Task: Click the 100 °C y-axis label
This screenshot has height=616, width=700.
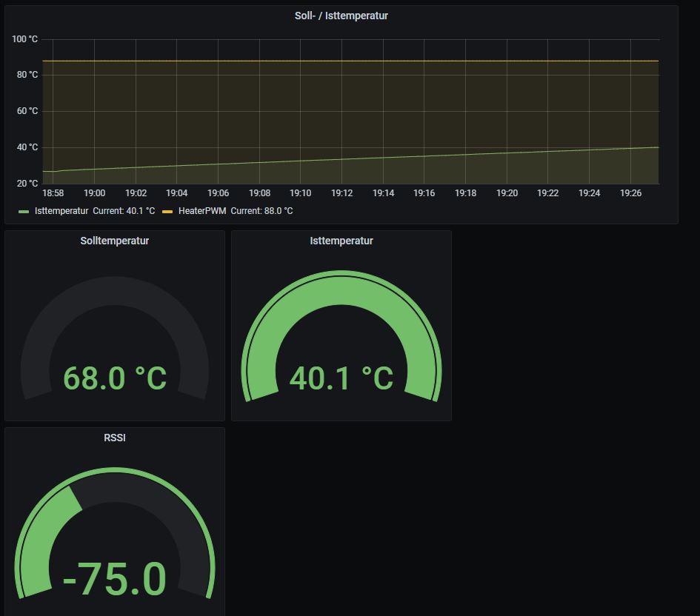Action: point(24,39)
